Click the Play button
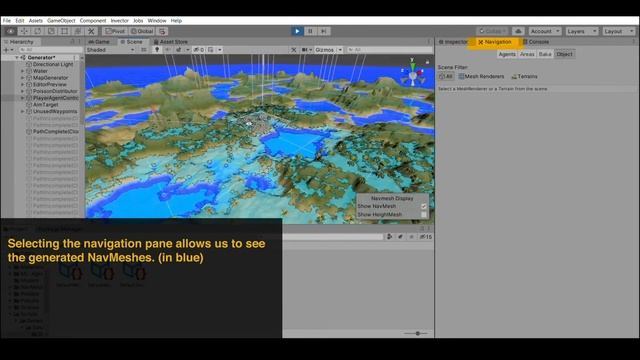The width and height of the screenshot is (640, 360). (297, 31)
